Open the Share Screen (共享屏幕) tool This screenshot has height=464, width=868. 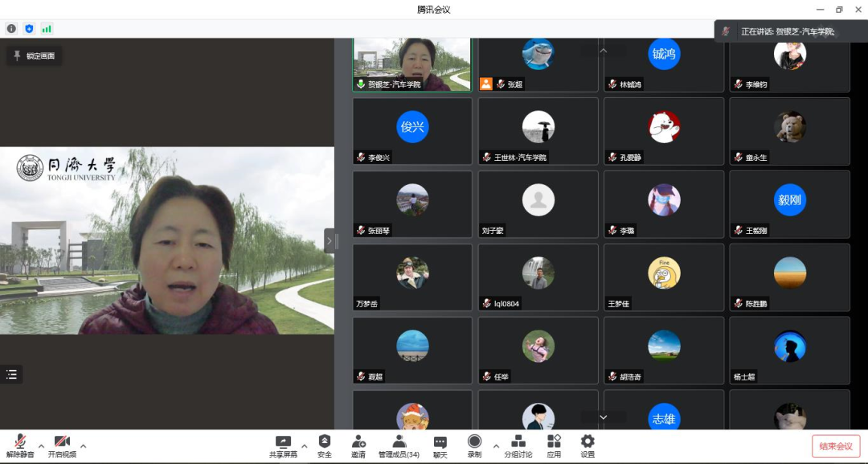tap(283, 446)
